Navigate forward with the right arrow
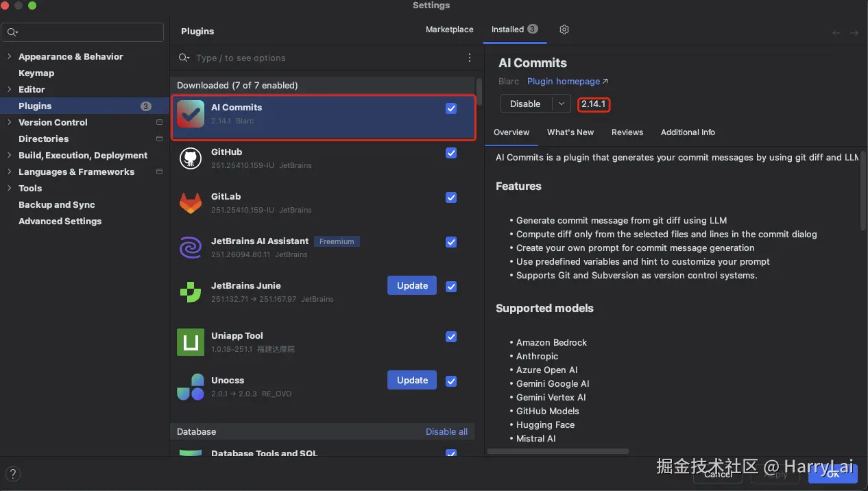The image size is (868, 491). tap(854, 32)
